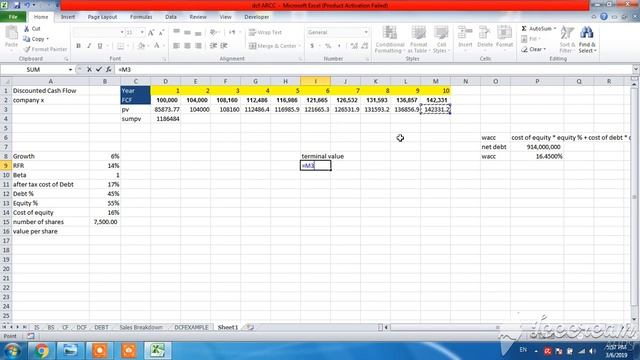This screenshot has width=640, height=360.
Task: Open Format as Table gallery
Action: click(x=418, y=39)
